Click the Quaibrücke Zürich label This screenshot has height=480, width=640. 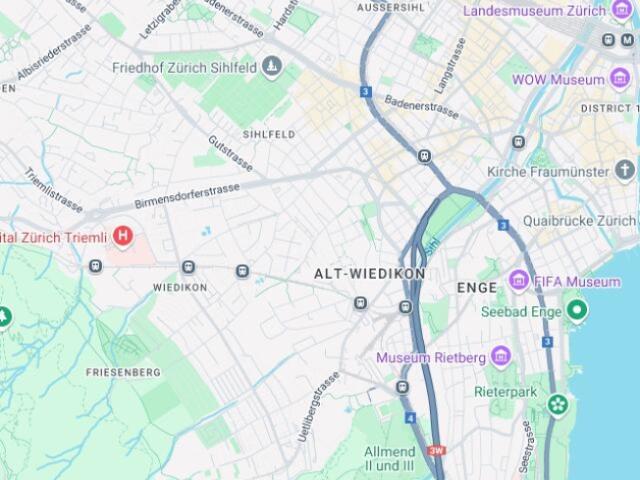point(580,221)
